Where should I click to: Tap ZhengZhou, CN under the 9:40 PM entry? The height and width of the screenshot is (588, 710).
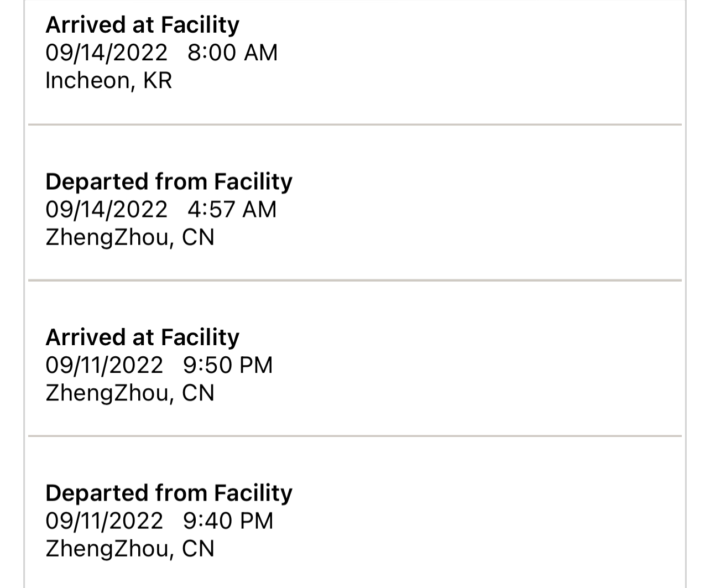coord(129,549)
